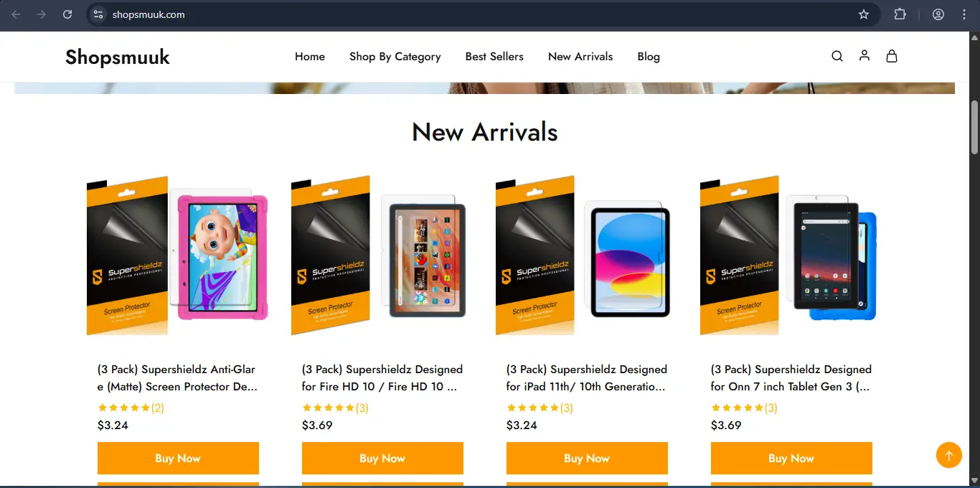This screenshot has height=488, width=980.
Task: Go to the Best Sellers page
Action: click(494, 57)
